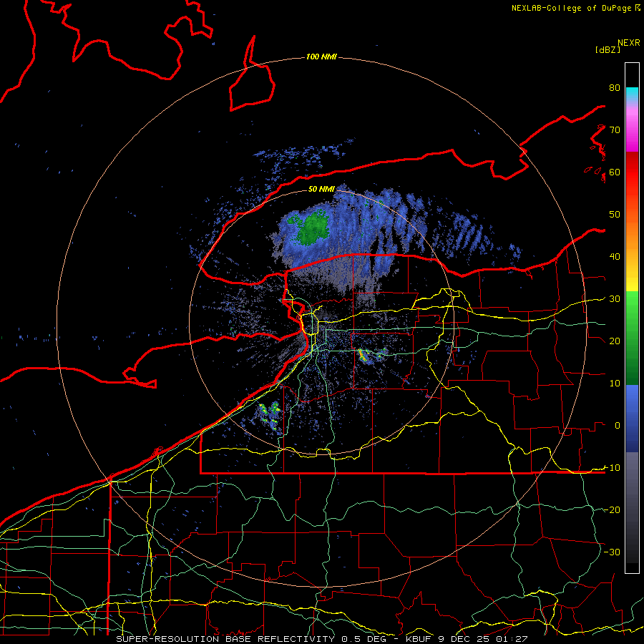Image resolution: width=644 pixels, height=644 pixels.
Task: Click the large green echo core over the lake
Action: click(313, 228)
